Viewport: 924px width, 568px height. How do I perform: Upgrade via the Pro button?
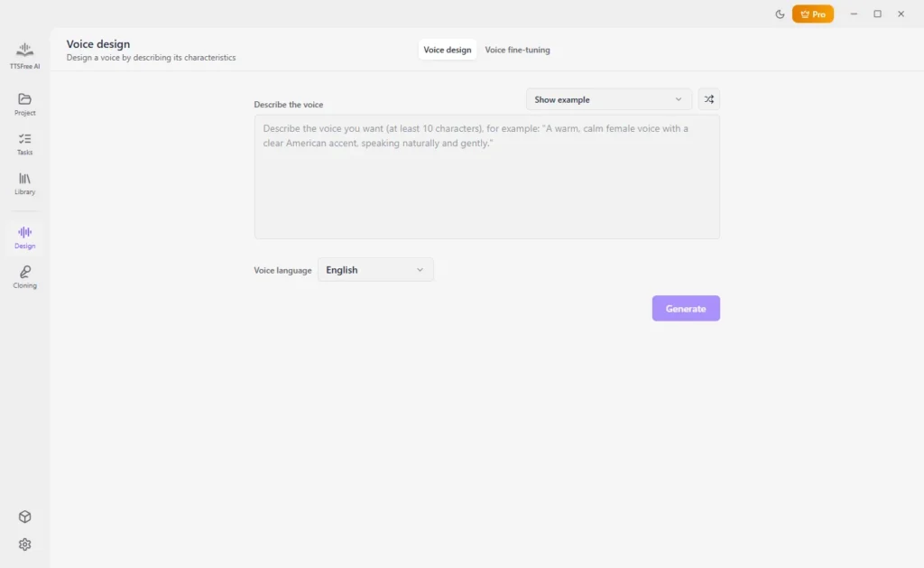(813, 14)
